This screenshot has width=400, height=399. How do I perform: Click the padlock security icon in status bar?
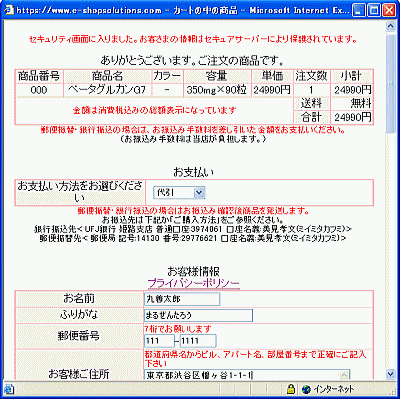291,389
